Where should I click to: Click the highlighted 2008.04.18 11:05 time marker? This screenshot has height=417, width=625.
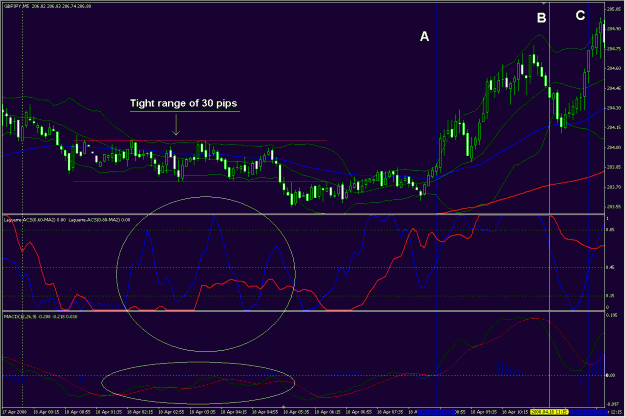tap(550, 411)
